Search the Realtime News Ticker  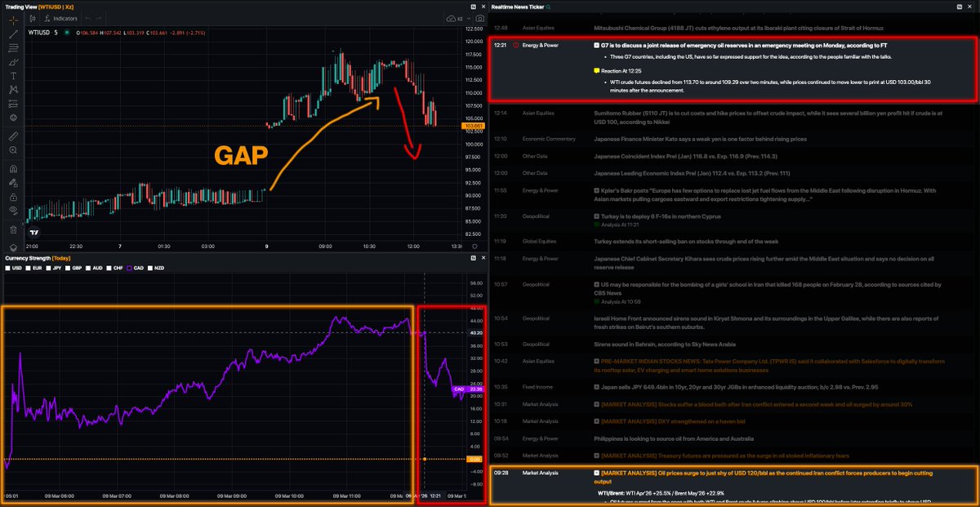click(550, 6)
